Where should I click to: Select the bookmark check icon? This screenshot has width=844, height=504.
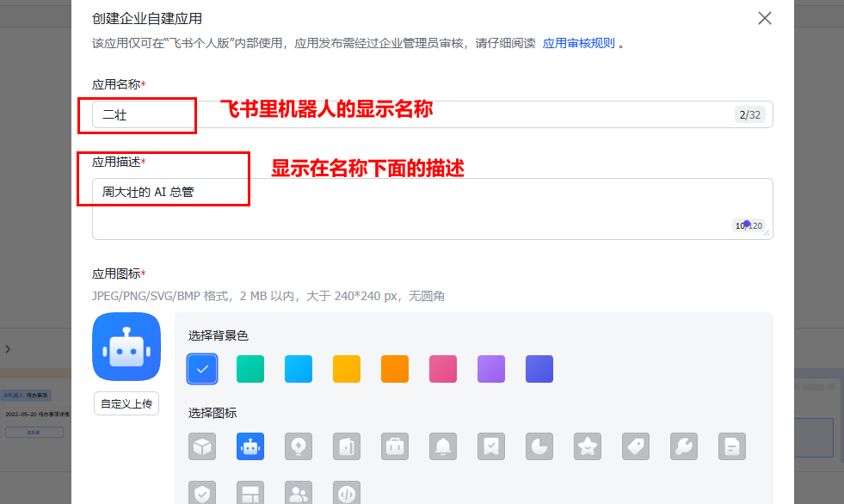(x=491, y=446)
